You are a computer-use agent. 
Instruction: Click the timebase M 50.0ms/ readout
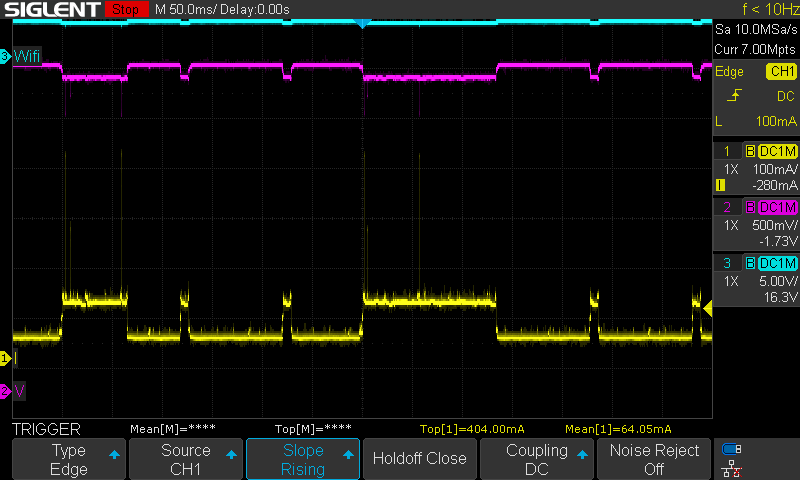click(186, 10)
